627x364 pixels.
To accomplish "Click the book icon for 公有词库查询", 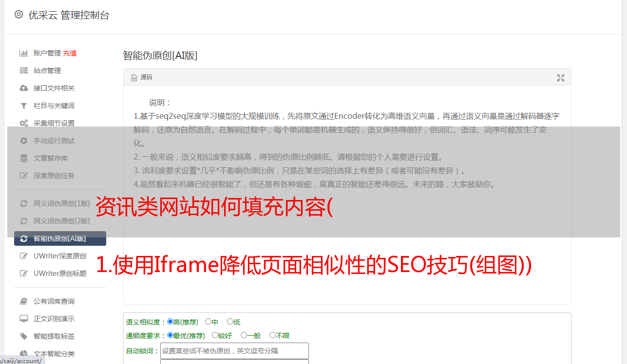I will point(23,301).
